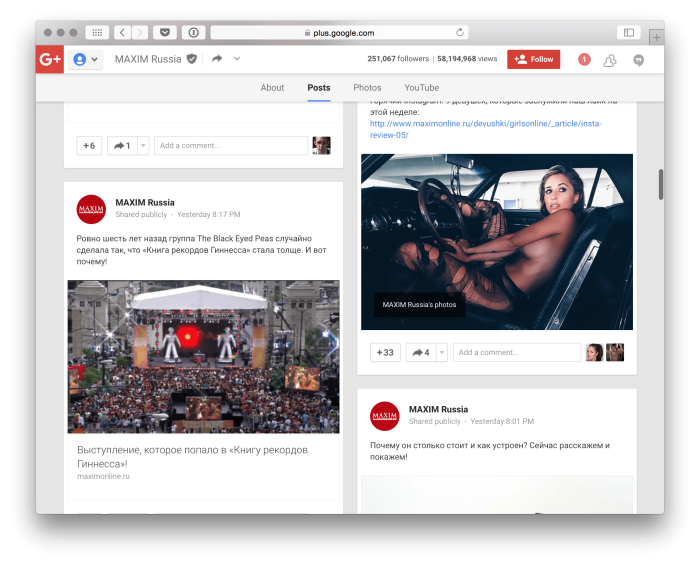Image resolution: width=700 pixels, height=565 pixels.
Task: Open the Top Sites grid button in Safari
Action: [x=97, y=33]
